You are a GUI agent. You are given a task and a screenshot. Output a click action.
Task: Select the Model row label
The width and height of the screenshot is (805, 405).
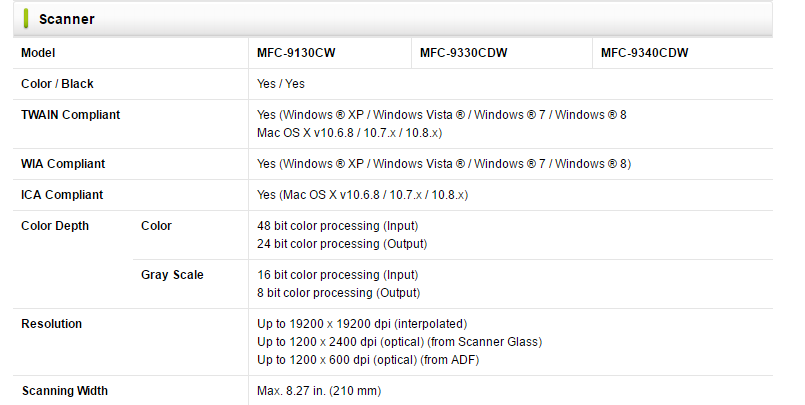(38, 53)
